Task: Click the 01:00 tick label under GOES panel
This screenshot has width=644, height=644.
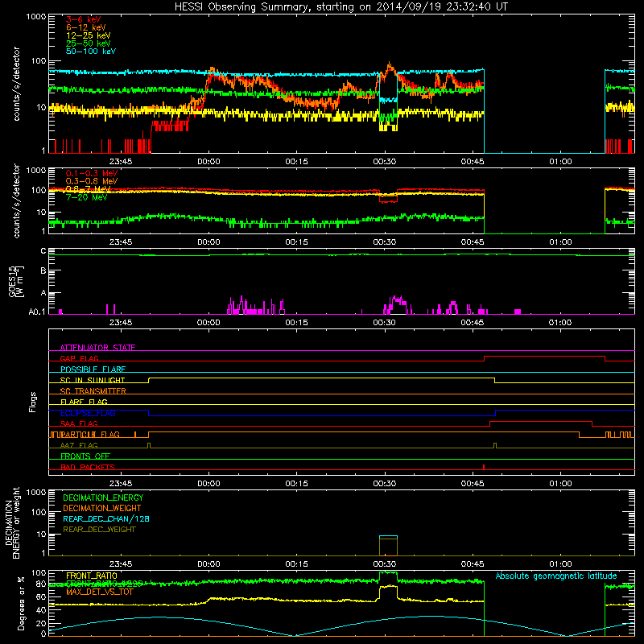Action: pos(560,323)
